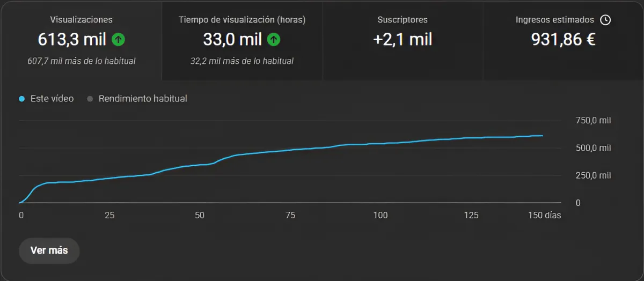Click the +2,1 mil subscribers value
The image size is (644, 281).
[402, 39]
